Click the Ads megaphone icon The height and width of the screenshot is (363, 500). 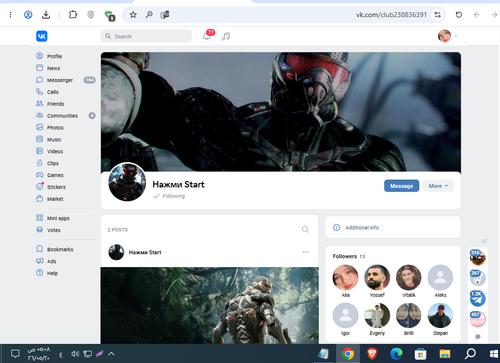(x=39, y=261)
